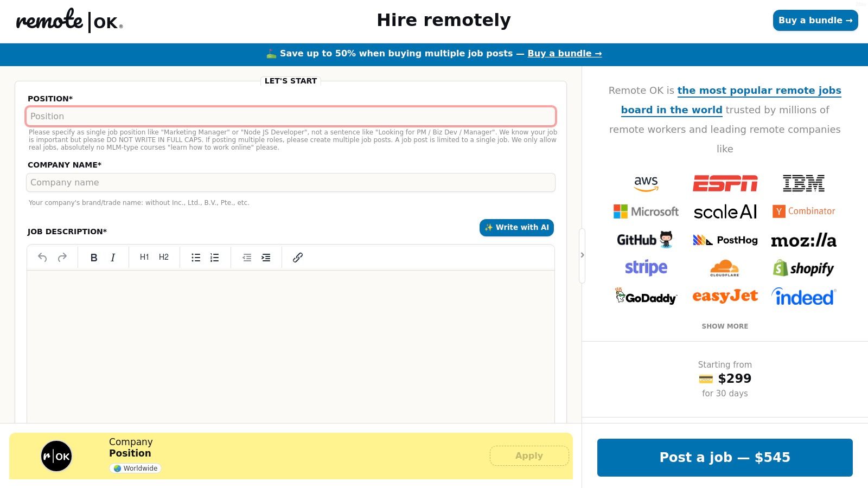The height and width of the screenshot is (488, 868).
Task: Open Buy a bundle button in header
Action: [815, 21]
